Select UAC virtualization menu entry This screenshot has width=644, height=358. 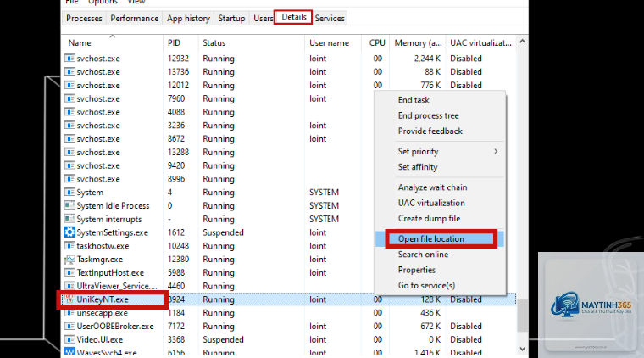(431, 203)
